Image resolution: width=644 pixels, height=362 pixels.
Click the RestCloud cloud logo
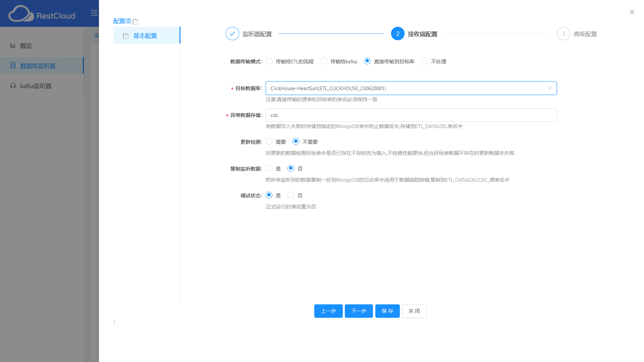click(x=21, y=14)
